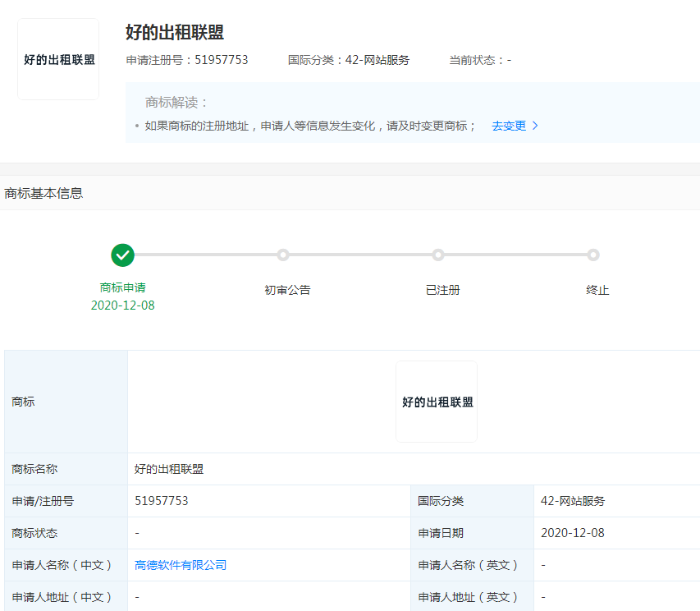The height and width of the screenshot is (611, 700).
Task: Click the application date 2020-12-08 under 商标申请
Action: pyautogui.click(x=122, y=305)
